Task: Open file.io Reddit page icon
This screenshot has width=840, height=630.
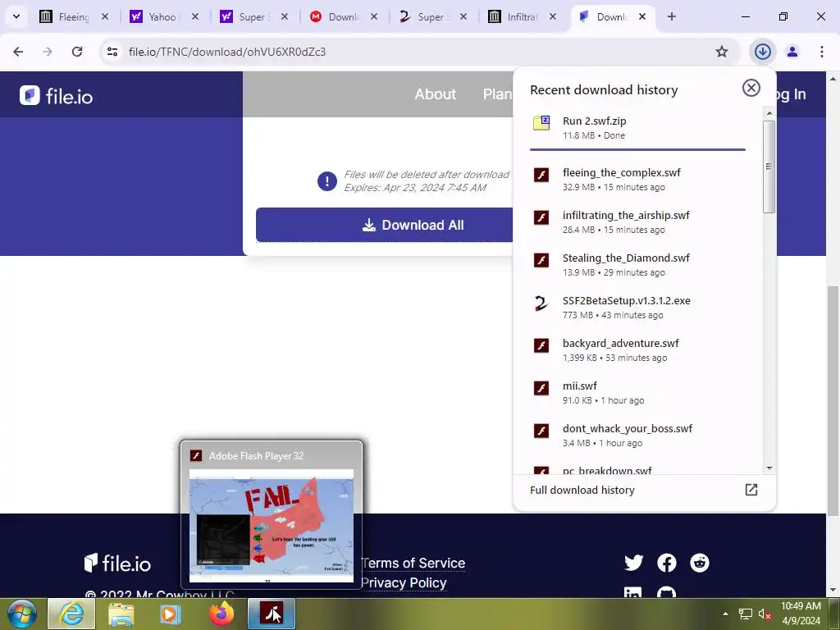Action: 700,563
